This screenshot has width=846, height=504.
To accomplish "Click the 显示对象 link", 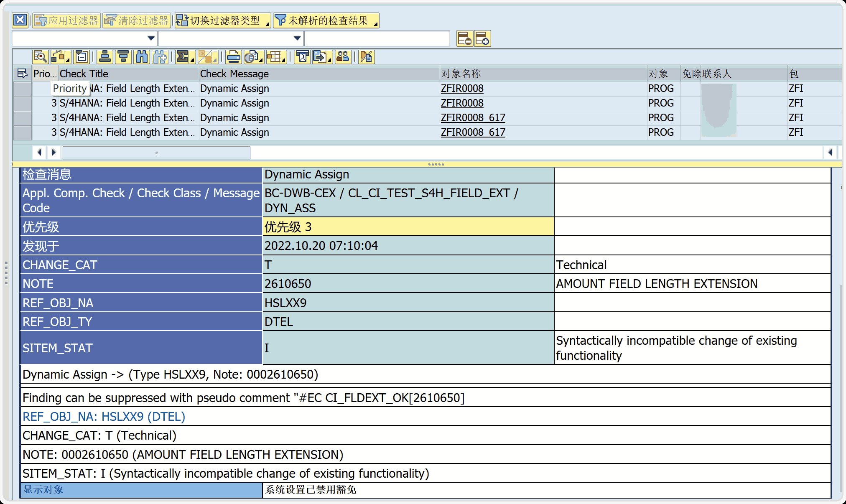I will [43, 489].
